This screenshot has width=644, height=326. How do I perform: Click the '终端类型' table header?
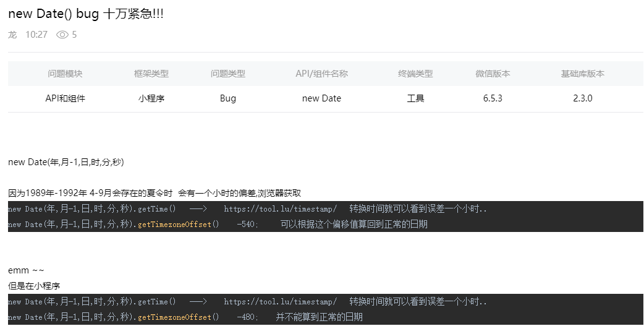pyautogui.click(x=415, y=74)
